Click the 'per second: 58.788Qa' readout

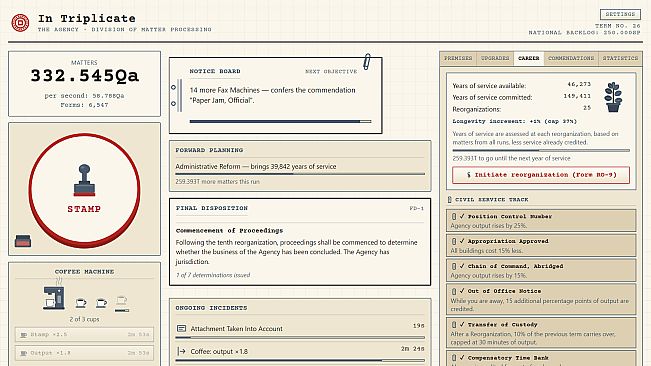[84, 96]
